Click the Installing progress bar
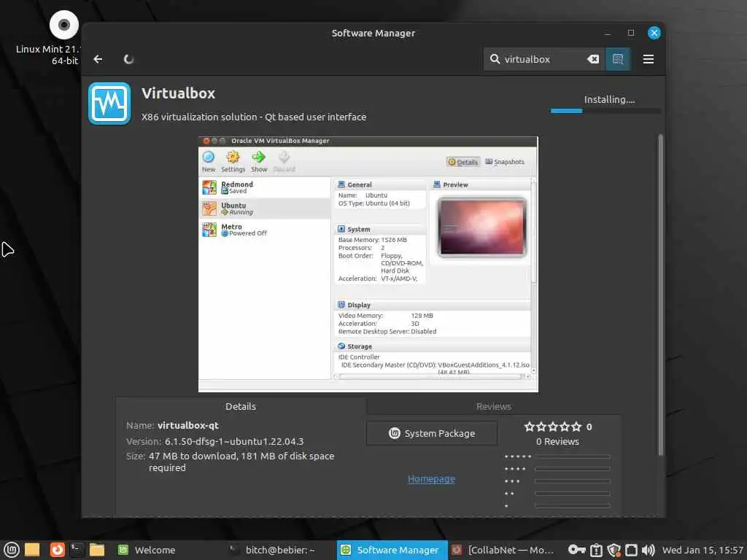747x560 pixels. tap(605, 111)
